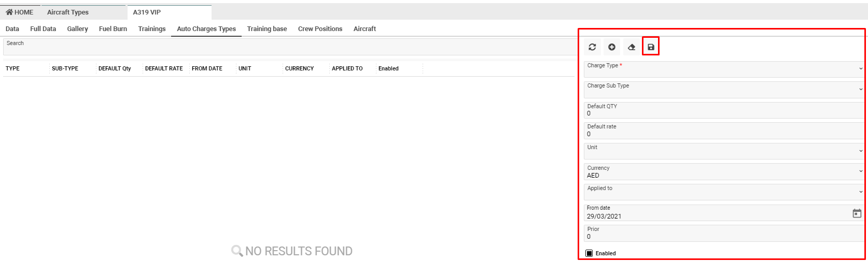
Task: Click the TYPE column header
Action: click(x=13, y=68)
